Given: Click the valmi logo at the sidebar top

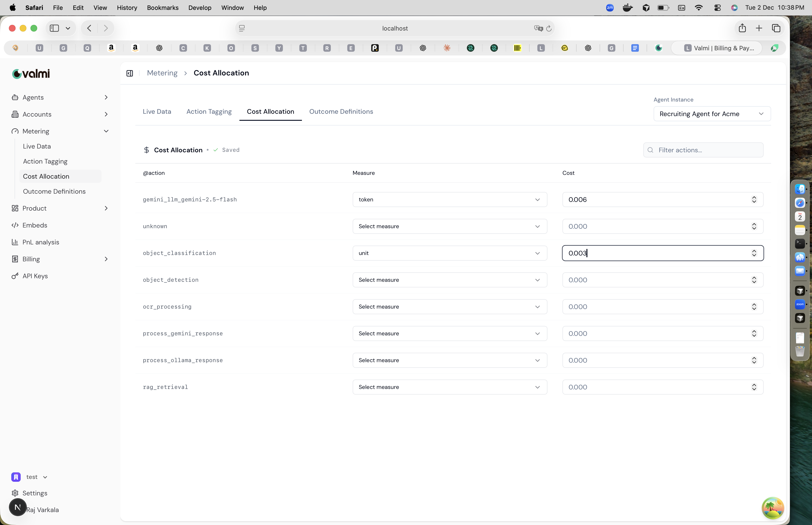Looking at the screenshot, I should (x=30, y=74).
